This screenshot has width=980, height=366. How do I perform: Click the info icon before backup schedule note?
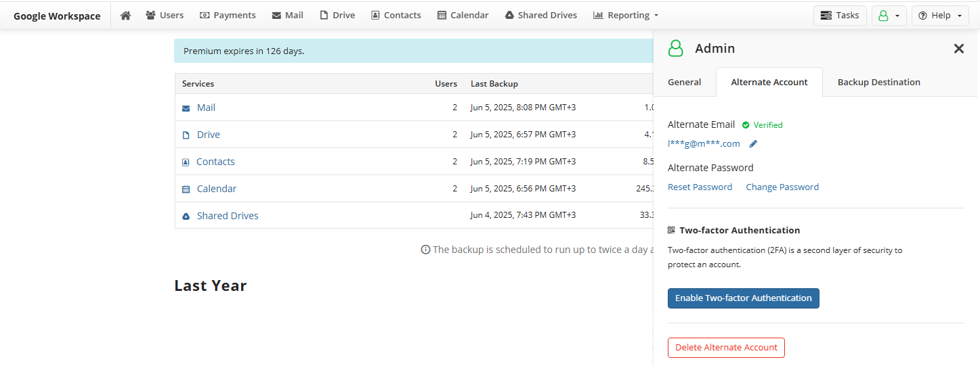[425, 250]
